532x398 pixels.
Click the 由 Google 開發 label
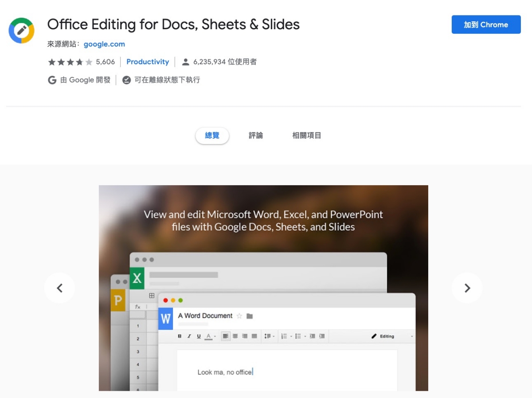point(85,80)
